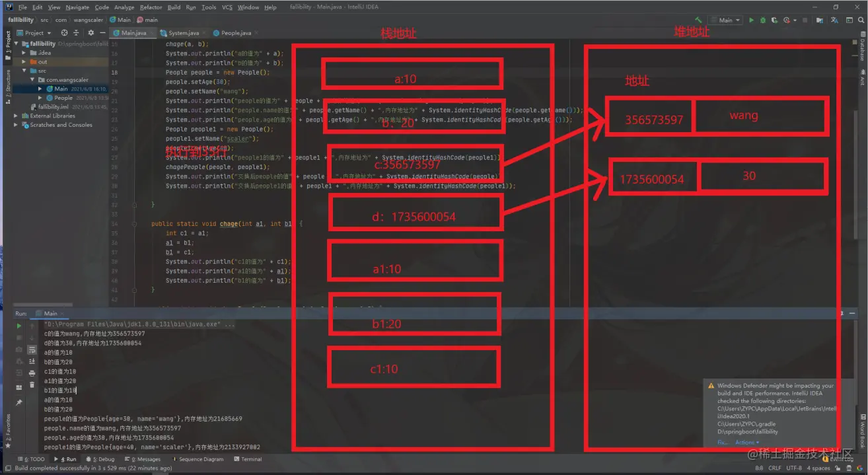Viewport: 868px width, 475px height.
Task: Open the Terminal tool window
Action: coord(247,459)
